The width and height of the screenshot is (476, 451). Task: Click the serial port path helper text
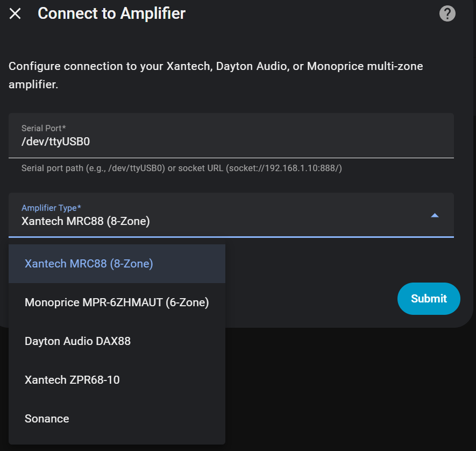pyautogui.click(x=182, y=168)
